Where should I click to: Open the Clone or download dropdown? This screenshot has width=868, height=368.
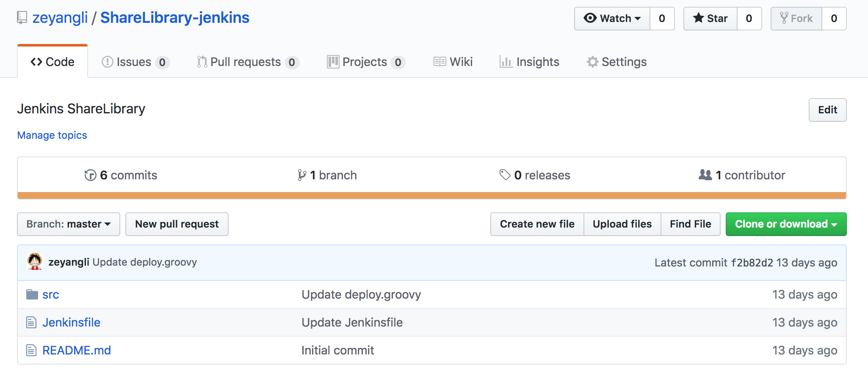[x=786, y=224]
